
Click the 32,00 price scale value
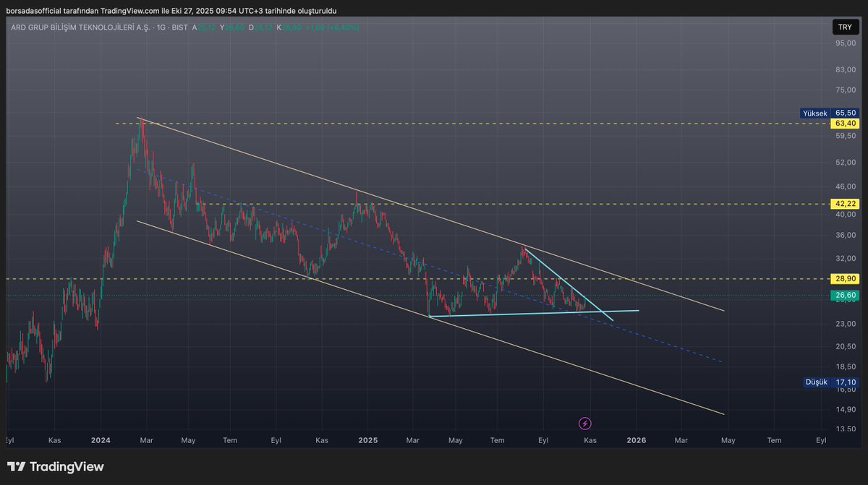tap(845, 258)
